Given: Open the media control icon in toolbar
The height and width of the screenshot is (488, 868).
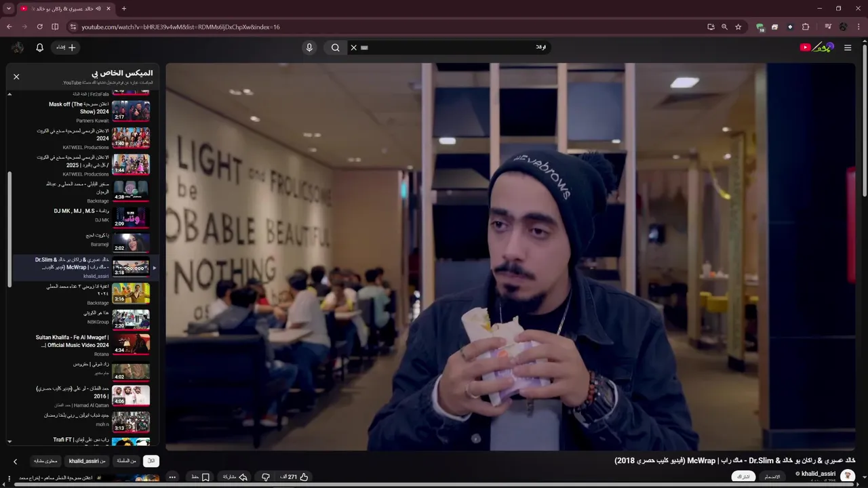Looking at the screenshot, I should pos(828,27).
